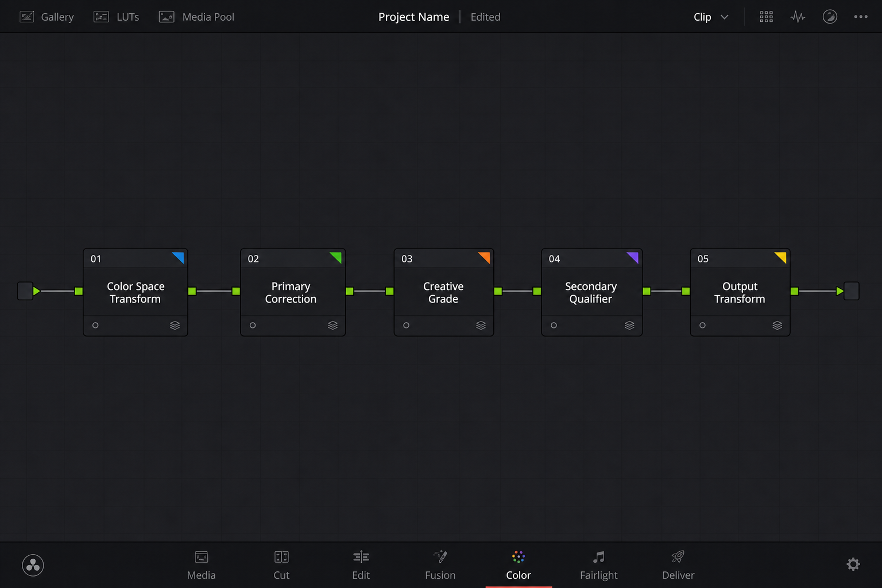
Task: Switch to the Cut page
Action: tap(281, 566)
